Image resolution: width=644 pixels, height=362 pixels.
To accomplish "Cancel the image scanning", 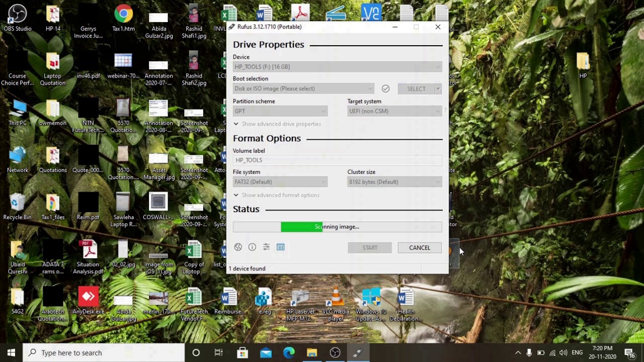I will 420,247.
